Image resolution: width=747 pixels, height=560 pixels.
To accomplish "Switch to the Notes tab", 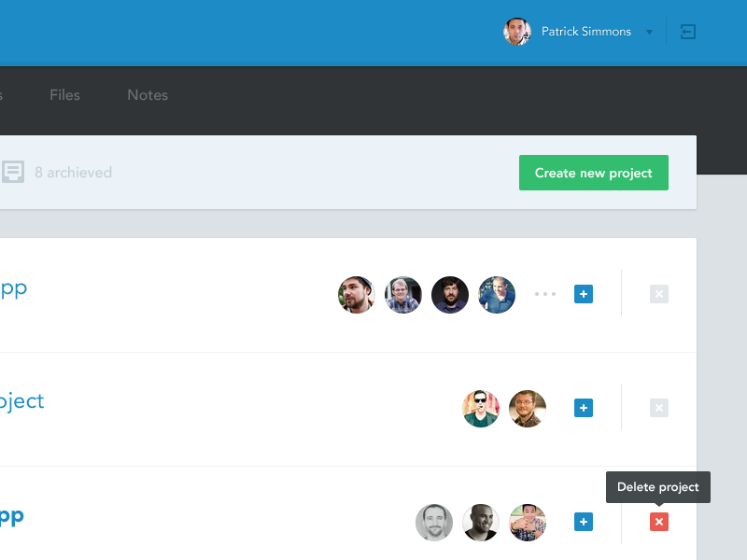I will (148, 95).
